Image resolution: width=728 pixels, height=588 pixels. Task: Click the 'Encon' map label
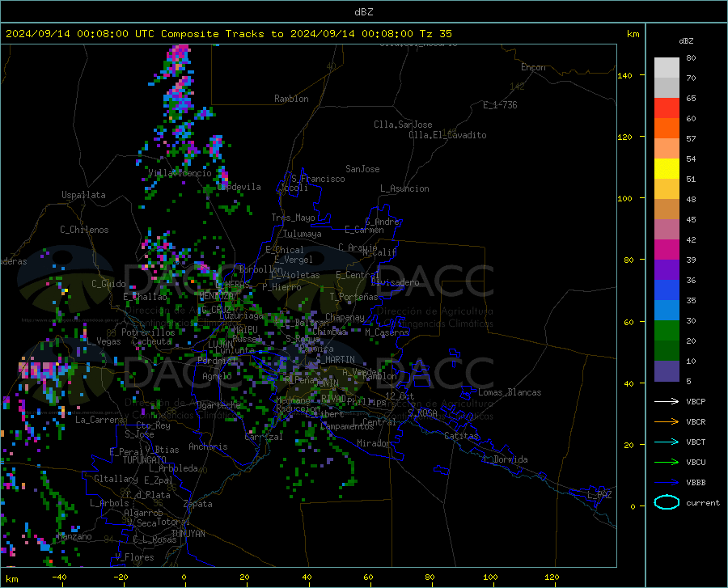tap(533, 67)
